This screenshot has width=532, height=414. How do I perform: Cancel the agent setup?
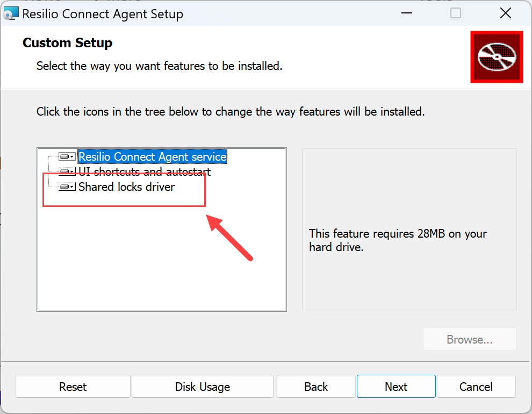pyautogui.click(x=476, y=387)
